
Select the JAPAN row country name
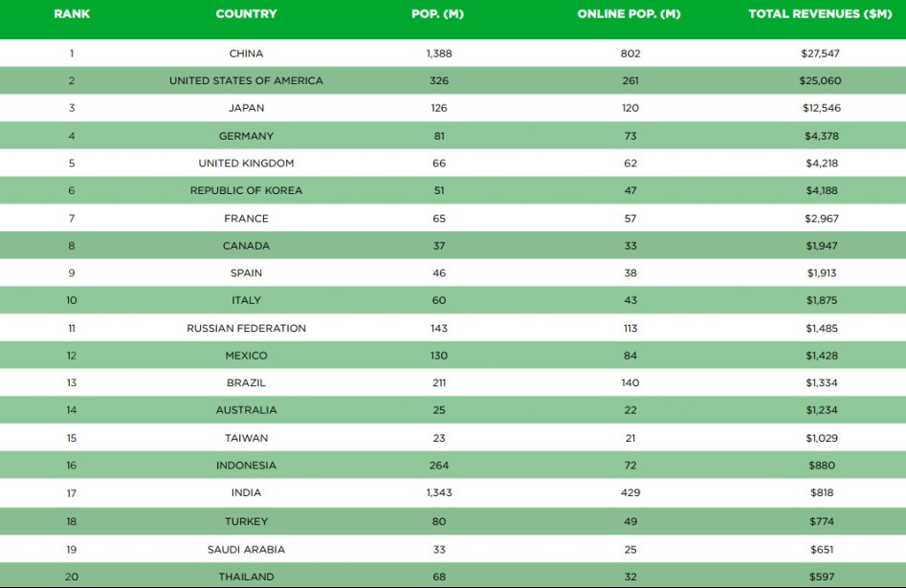[x=246, y=108]
